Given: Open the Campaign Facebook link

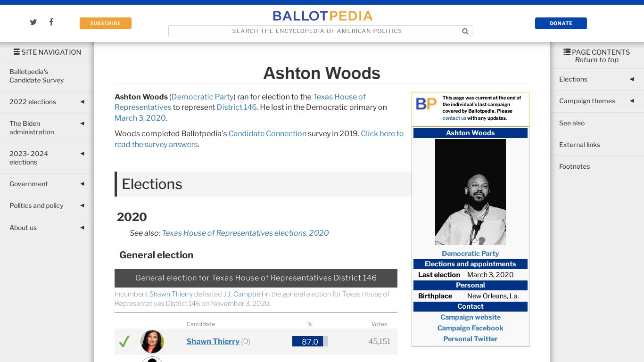Looking at the screenshot, I should click(x=470, y=328).
